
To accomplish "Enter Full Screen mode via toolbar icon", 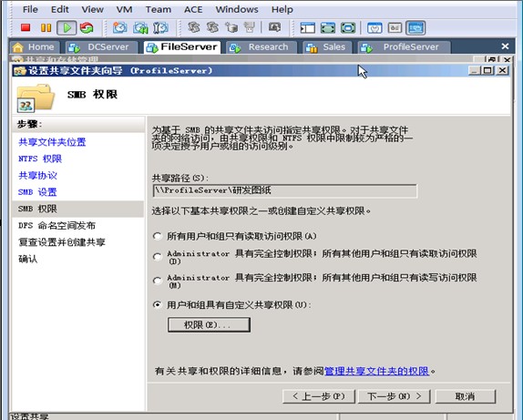I will click(348, 27).
